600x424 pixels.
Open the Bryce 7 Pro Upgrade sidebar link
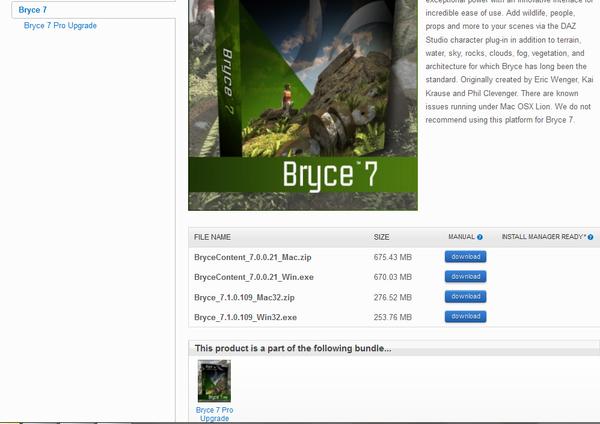pos(60,26)
